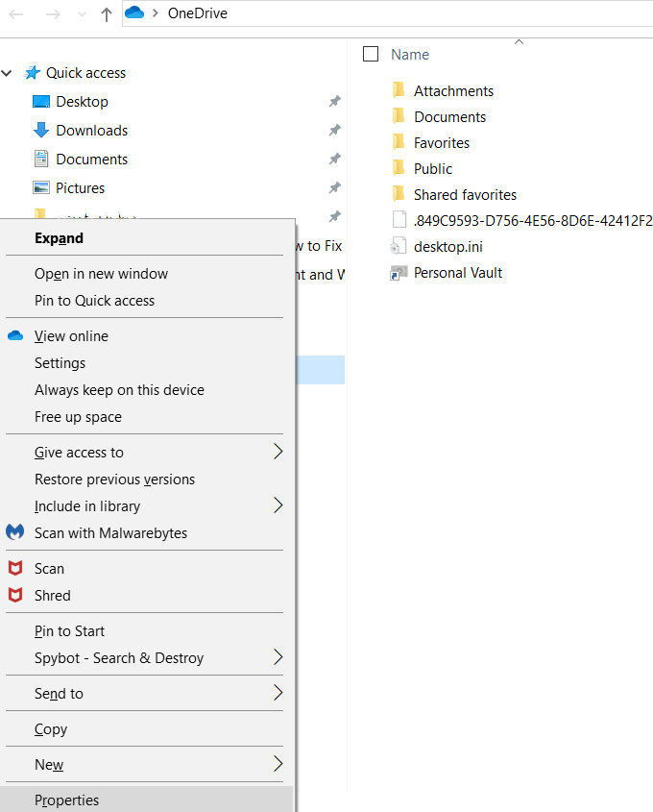
Task: Click the OneDrive cloud icon in address bar
Action: tap(134, 13)
